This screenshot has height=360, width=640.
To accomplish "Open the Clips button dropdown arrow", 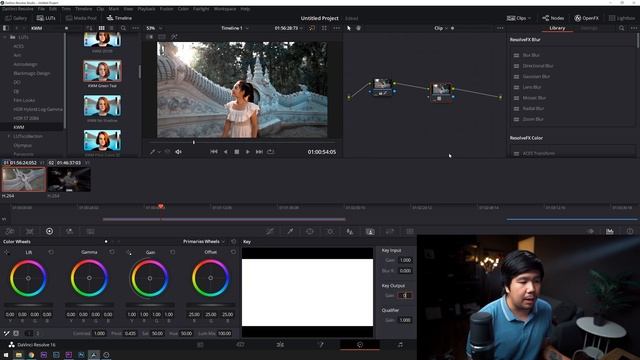I will click(x=529, y=18).
